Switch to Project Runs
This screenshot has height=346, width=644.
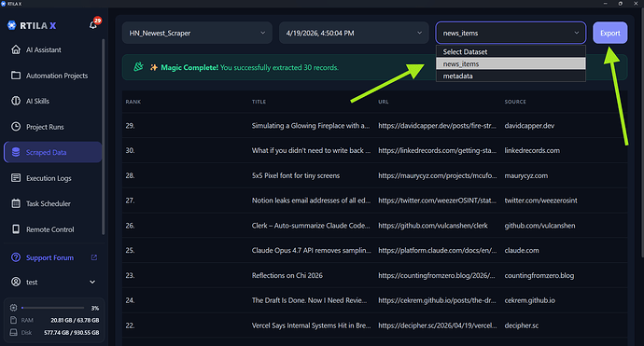click(x=52, y=127)
